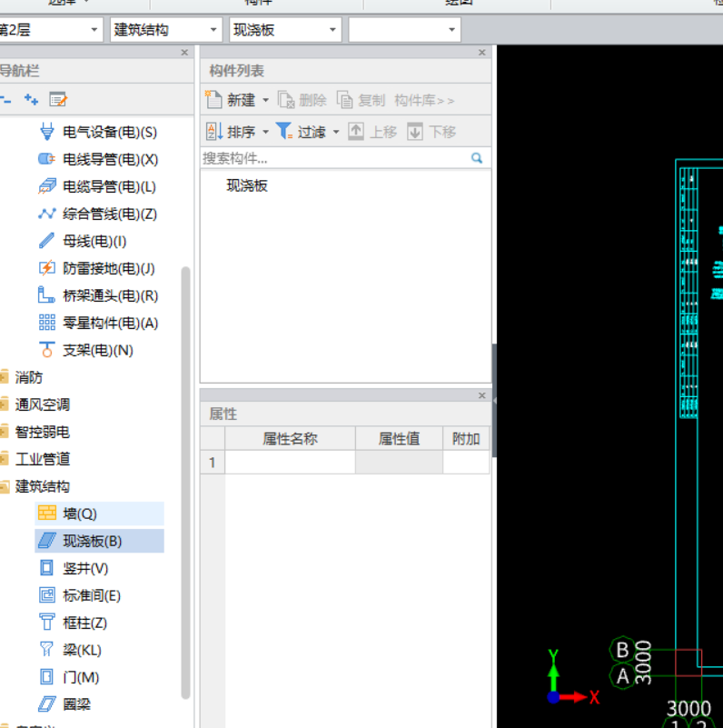Click 复制 in the component list toolbar

361,100
